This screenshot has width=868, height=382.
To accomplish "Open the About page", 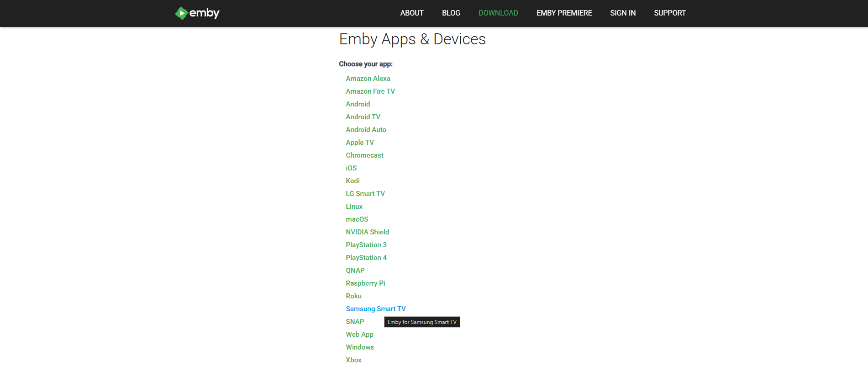I will click(x=412, y=13).
